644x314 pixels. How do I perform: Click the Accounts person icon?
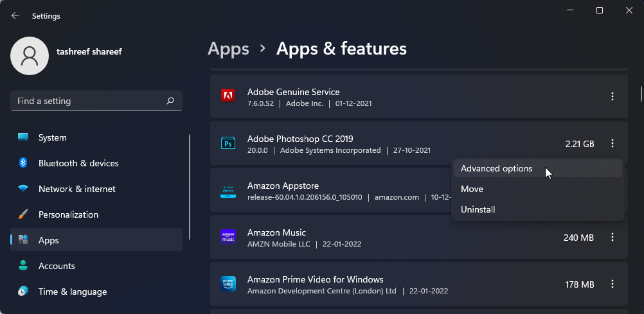[x=23, y=266]
